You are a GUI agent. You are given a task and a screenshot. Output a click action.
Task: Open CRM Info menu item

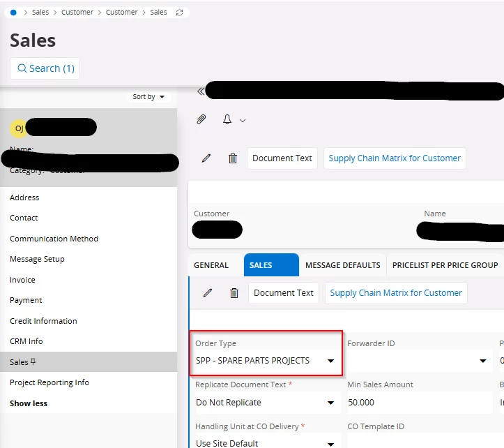[89, 341]
